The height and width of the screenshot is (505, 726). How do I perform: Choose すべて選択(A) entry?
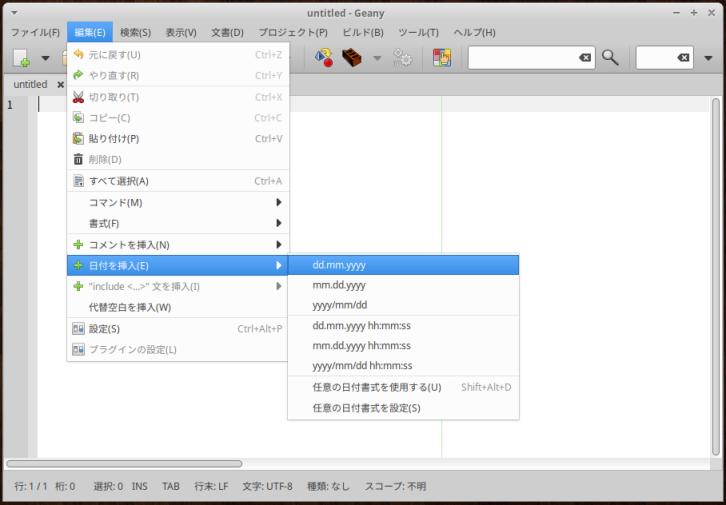(178, 181)
